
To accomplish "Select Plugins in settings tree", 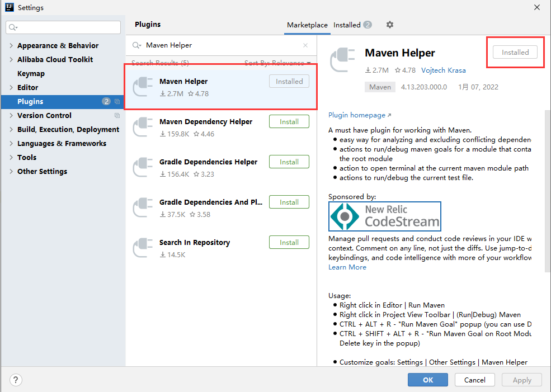I will 63,102.
